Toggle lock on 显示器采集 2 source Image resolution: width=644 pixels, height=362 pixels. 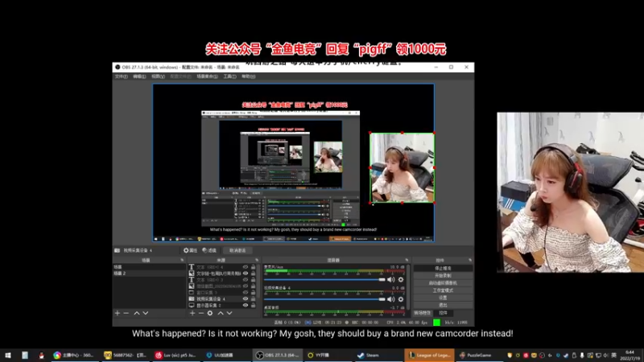point(253,306)
